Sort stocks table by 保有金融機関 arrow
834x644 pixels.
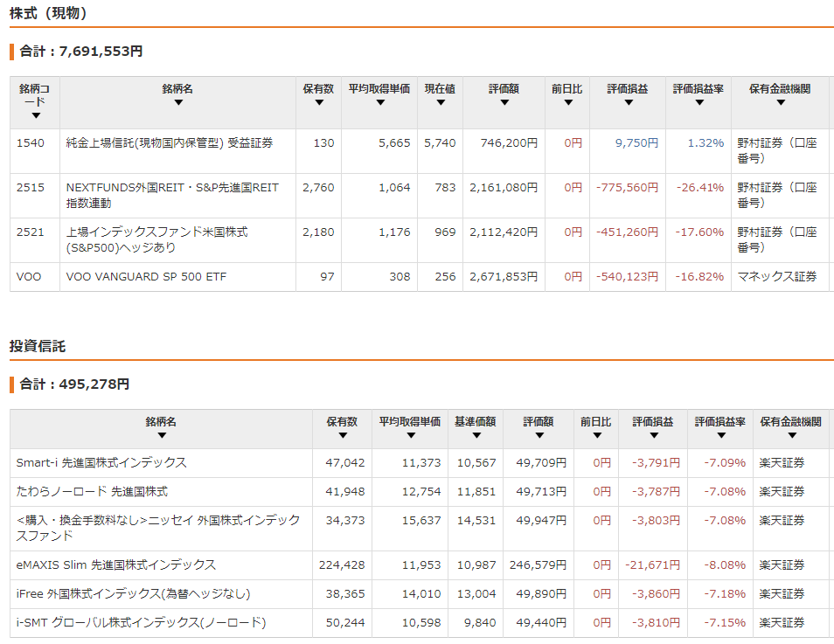coord(781,102)
